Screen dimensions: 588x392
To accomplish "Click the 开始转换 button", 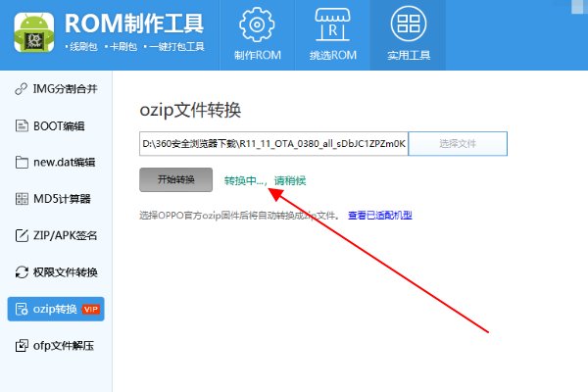I will [175, 179].
